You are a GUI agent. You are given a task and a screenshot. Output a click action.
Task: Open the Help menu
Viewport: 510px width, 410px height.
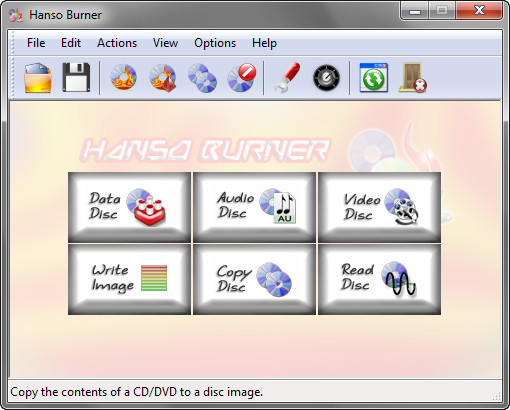click(x=264, y=43)
